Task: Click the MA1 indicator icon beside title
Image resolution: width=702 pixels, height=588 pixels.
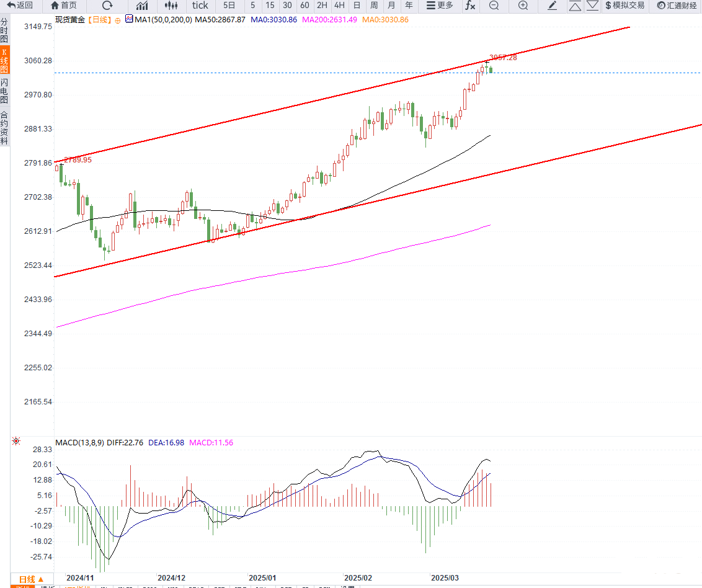Action: (129, 19)
